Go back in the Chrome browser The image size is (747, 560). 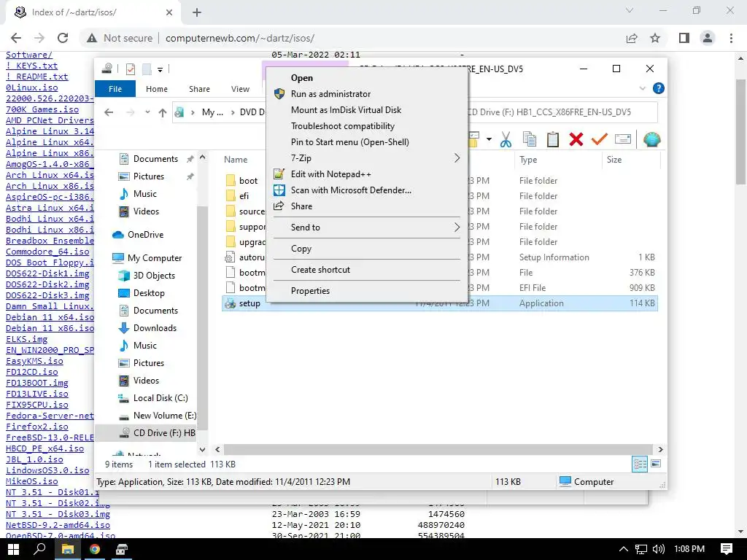pos(16,38)
